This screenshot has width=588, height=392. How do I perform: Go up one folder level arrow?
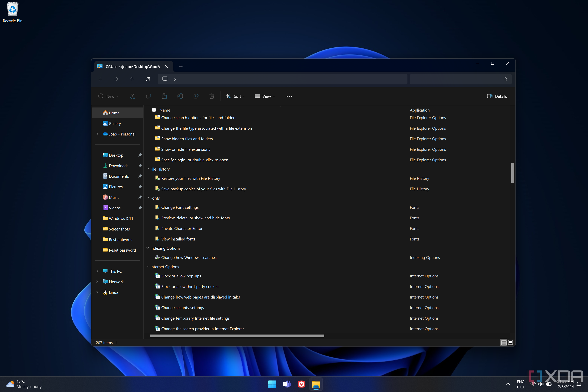[132, 79]
